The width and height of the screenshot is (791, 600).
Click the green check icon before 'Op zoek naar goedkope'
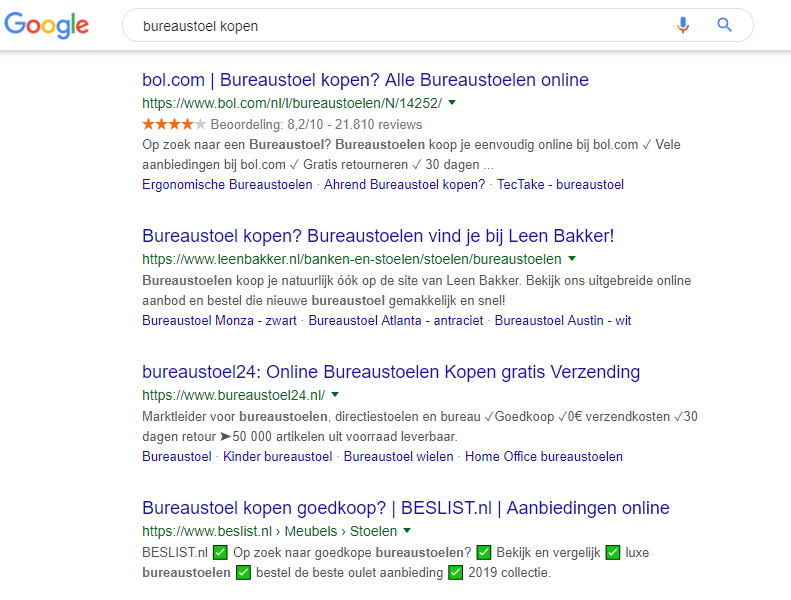pos(220,552)
